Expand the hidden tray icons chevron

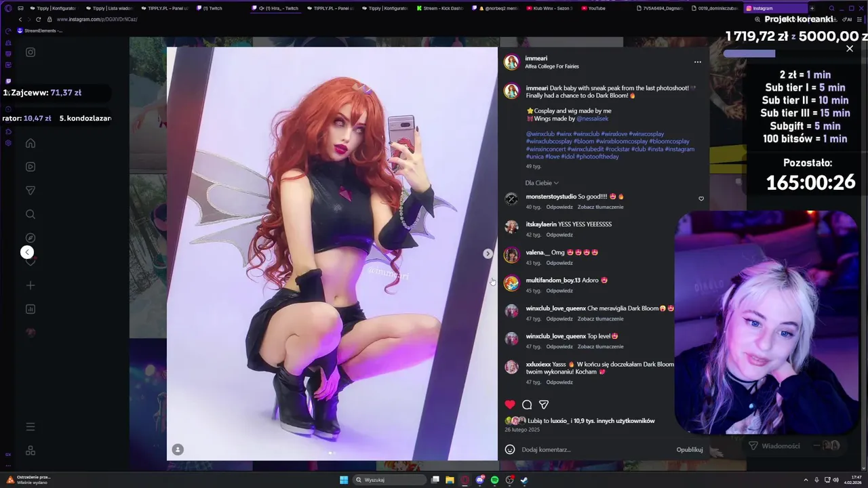pos(806,480)
